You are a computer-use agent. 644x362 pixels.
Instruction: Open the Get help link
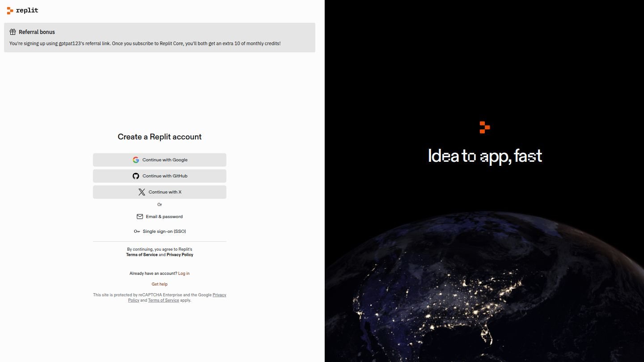160,284
